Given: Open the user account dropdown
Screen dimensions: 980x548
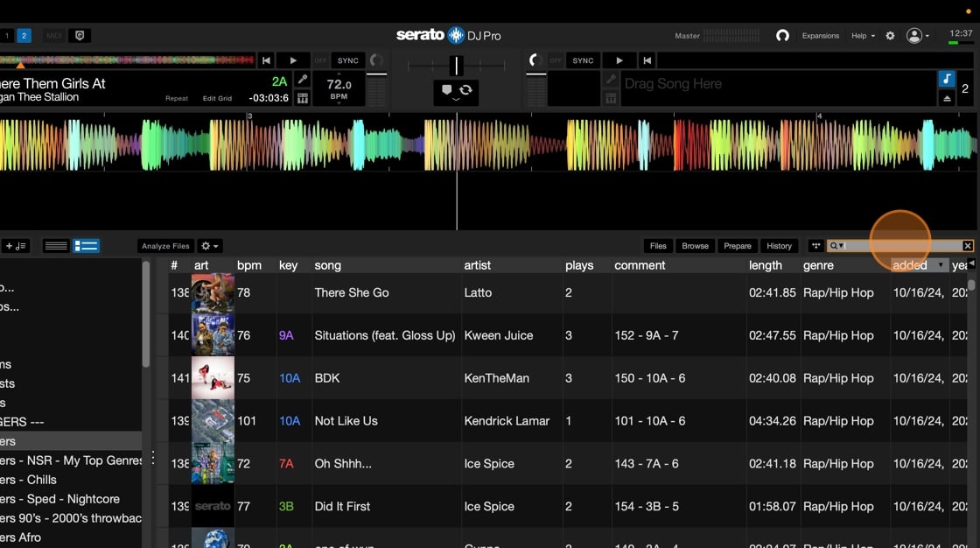Looking at the screenshot, I should pyautogui.click(x=918, y=36).
